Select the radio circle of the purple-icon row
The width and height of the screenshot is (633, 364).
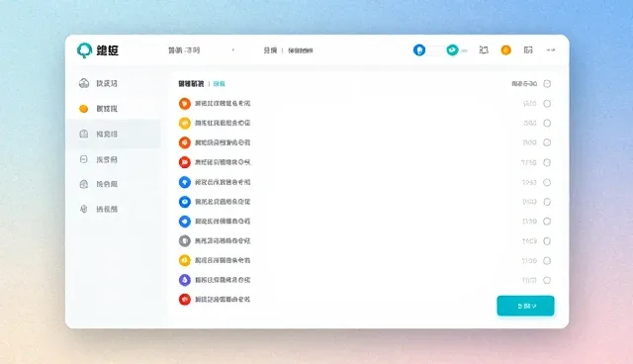(547, 280)
